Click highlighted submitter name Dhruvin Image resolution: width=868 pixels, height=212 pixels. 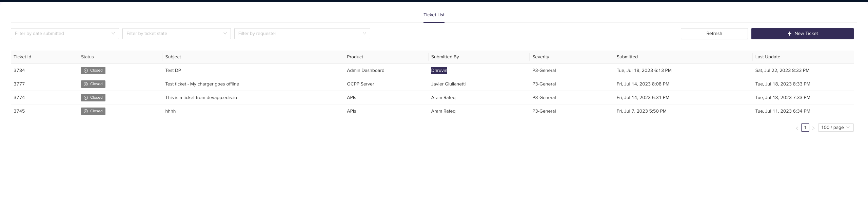point(439,71)
